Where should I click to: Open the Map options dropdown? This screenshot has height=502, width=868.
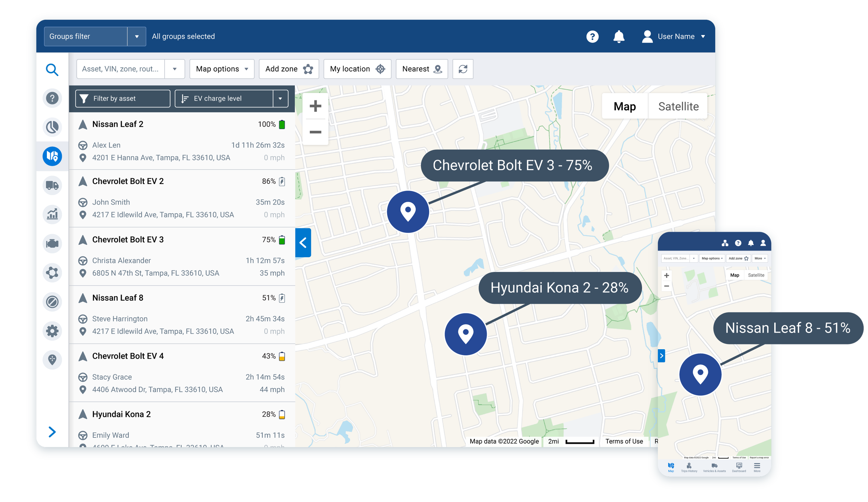[222, 69]
